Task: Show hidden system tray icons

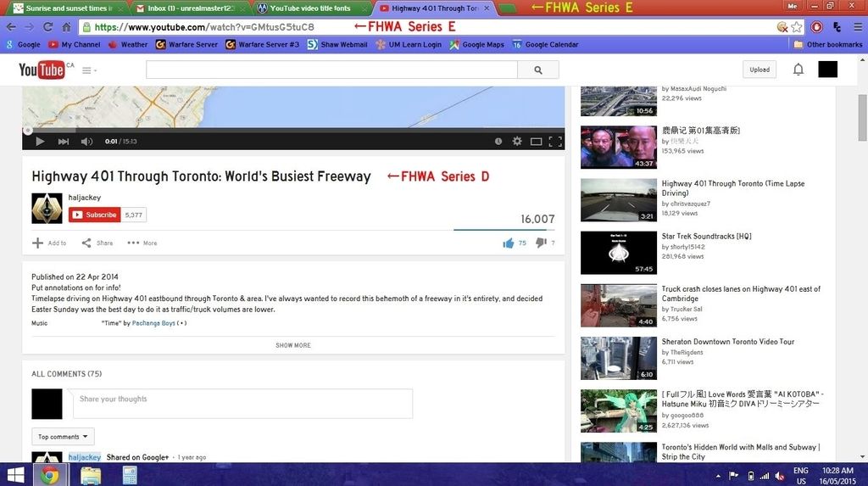Action: [718, 476]
